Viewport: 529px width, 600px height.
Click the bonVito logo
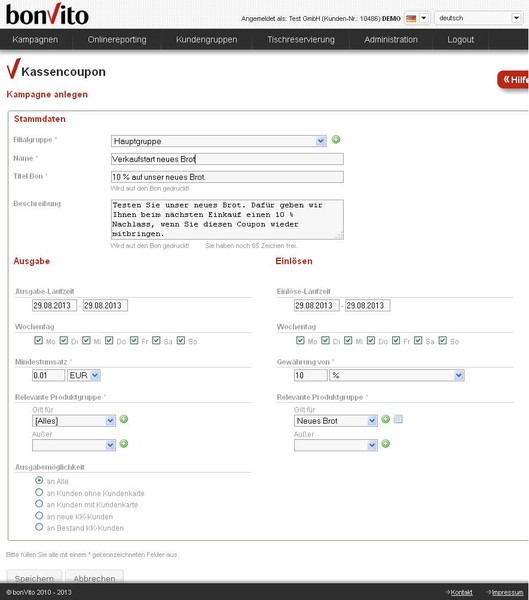click(47, 15)
